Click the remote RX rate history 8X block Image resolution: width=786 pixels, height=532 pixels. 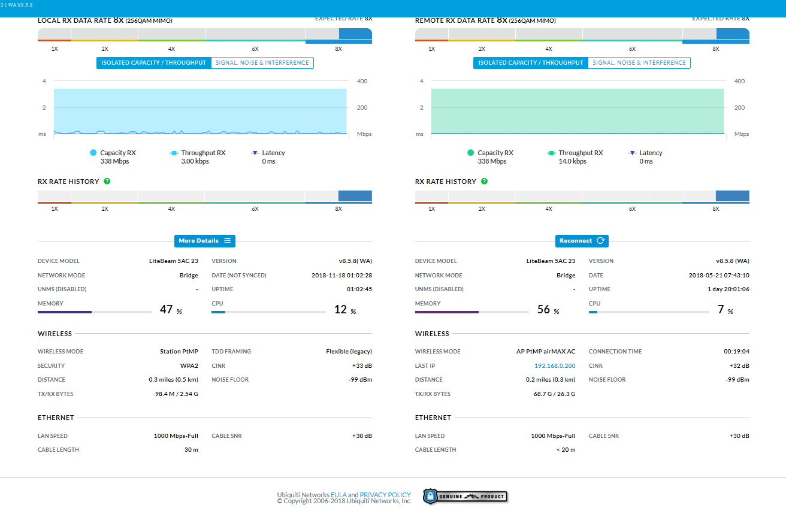[x=733, y=196]
